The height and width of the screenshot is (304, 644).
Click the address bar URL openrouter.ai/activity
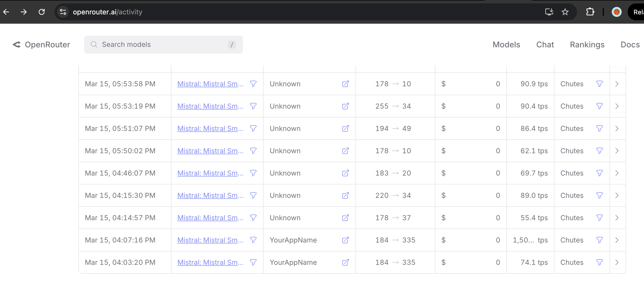point(107,12)
